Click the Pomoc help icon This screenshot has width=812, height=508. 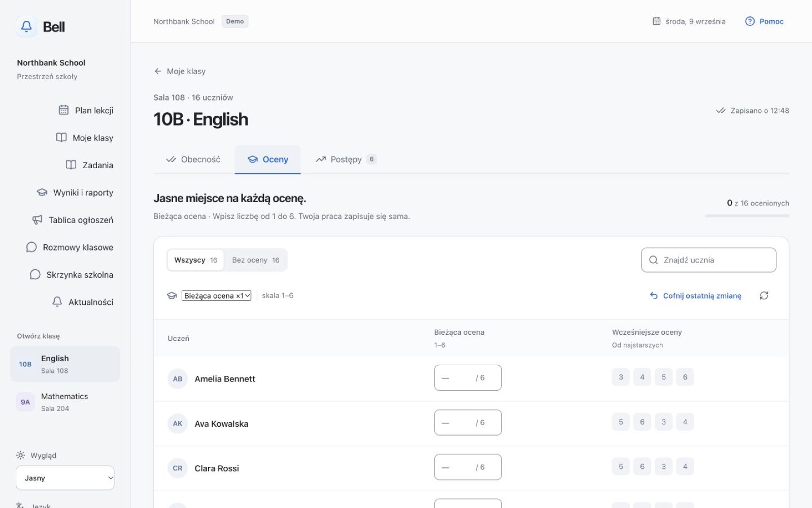click(x=750, y=21)
